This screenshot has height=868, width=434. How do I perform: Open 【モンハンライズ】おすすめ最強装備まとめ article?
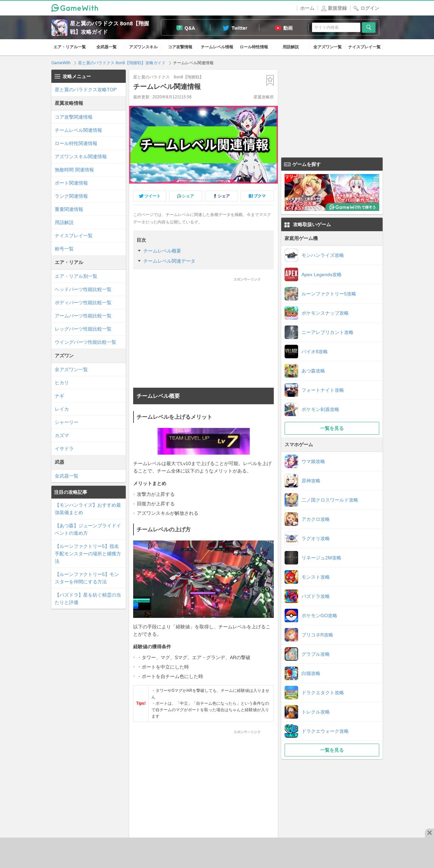[88, 509]
